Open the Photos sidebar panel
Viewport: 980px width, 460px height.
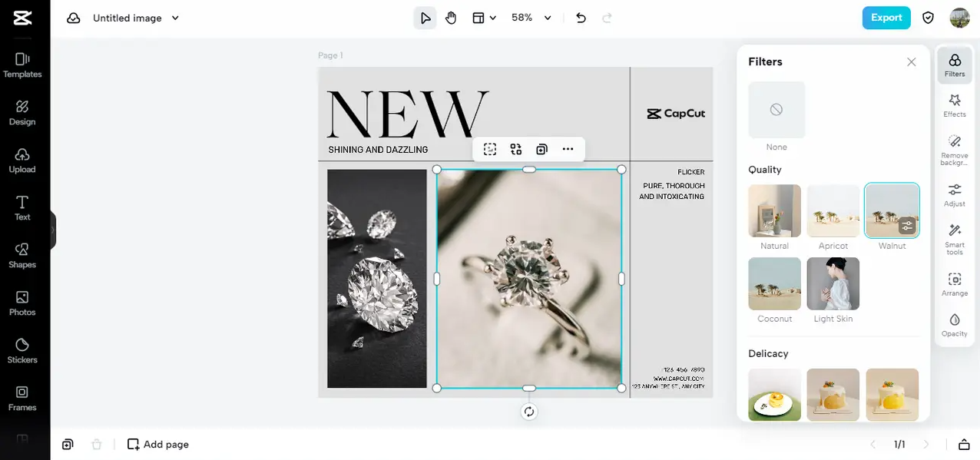coord(22,303)
